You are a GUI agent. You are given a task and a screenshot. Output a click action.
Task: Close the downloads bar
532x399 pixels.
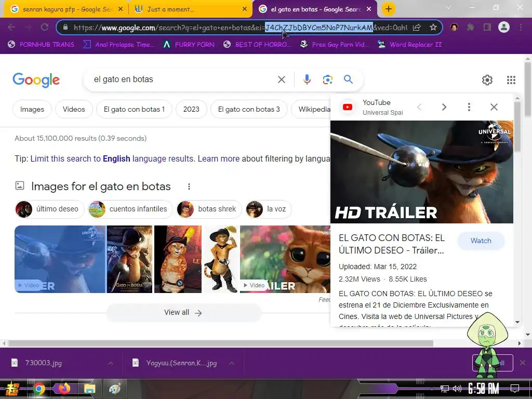point(523,363)
